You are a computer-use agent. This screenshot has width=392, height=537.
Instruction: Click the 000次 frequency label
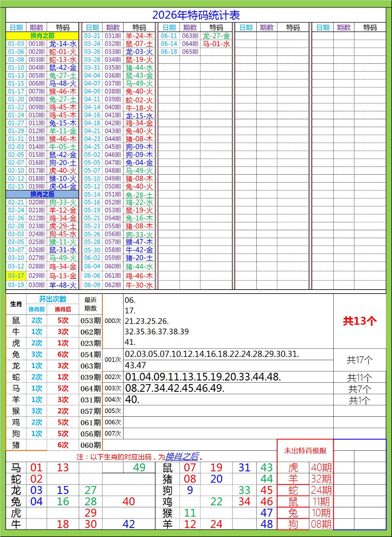(x=113, y=321)
